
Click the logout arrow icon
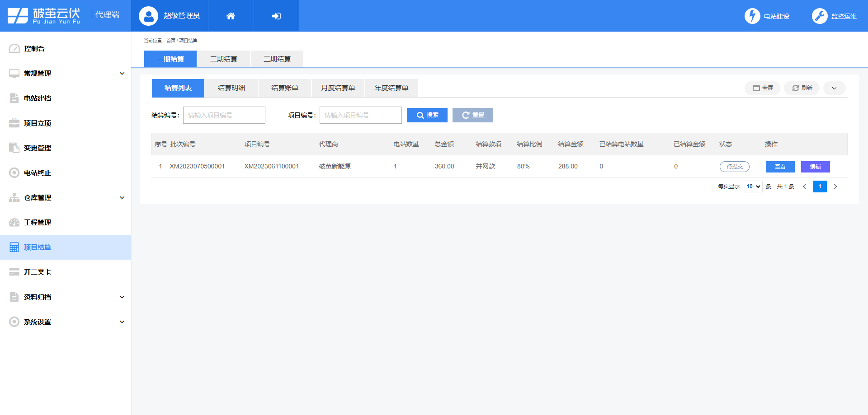(276, 16)
